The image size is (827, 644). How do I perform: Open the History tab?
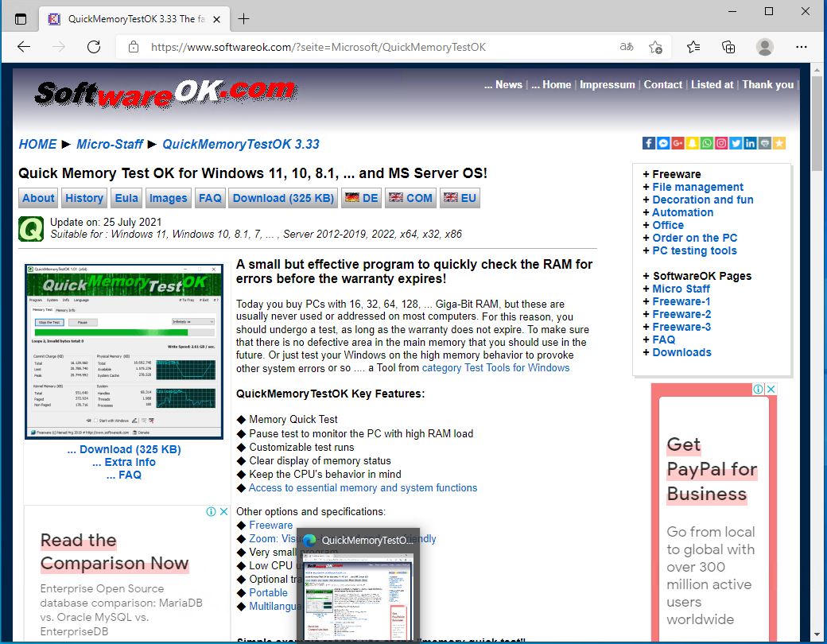click(x=84, y=198)
